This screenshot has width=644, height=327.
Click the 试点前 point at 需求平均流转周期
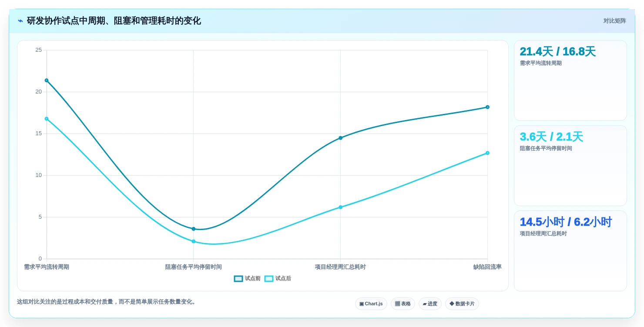point(47,80)
